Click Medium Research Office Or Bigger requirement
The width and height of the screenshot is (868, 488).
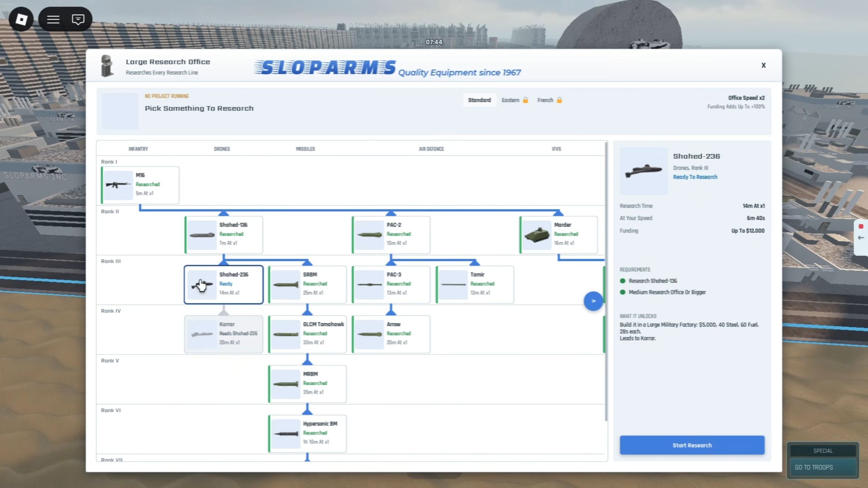tap(663, 292)
